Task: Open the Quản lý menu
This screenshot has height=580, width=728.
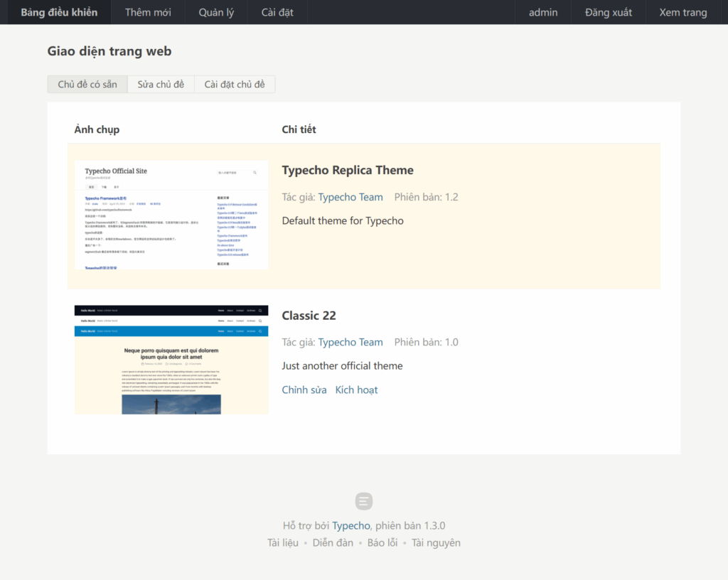Action: click(216, 12)
